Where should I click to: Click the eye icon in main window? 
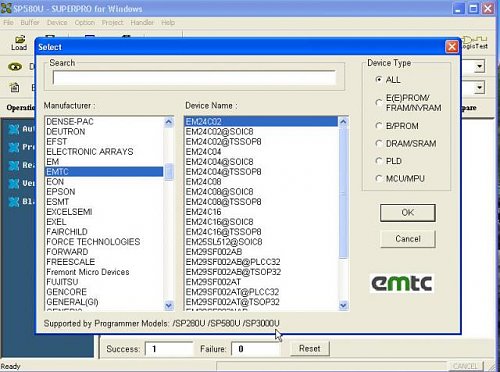coord(15,67)
